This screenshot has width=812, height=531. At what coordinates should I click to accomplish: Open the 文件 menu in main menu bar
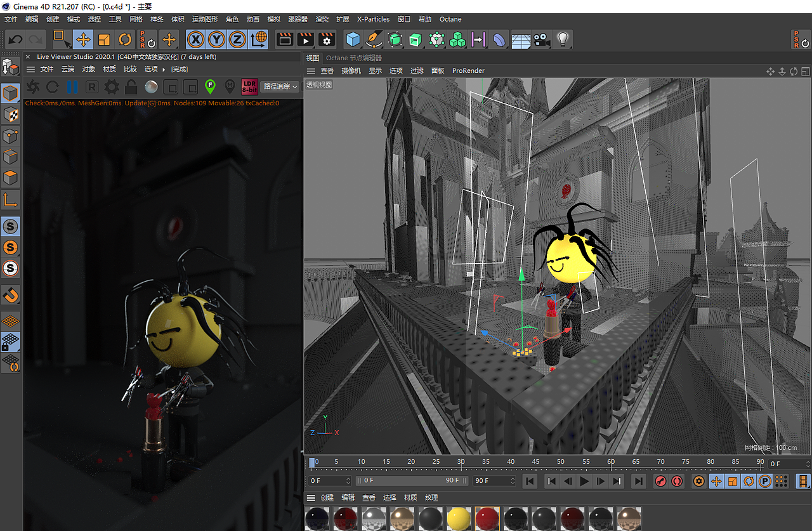[x=11, y=20]
